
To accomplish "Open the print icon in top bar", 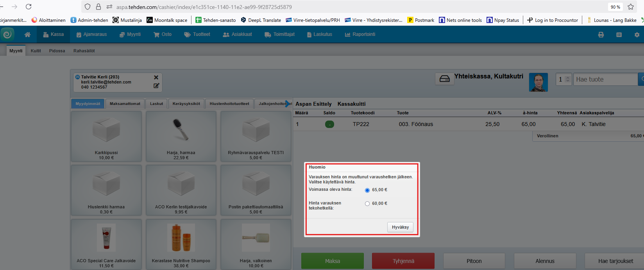I will (x=601, y=35).
